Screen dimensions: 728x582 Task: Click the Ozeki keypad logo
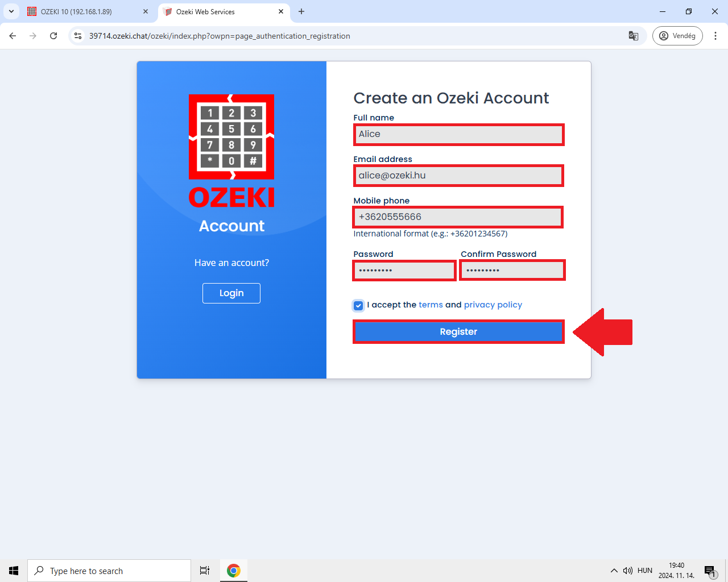coord(231,137)
